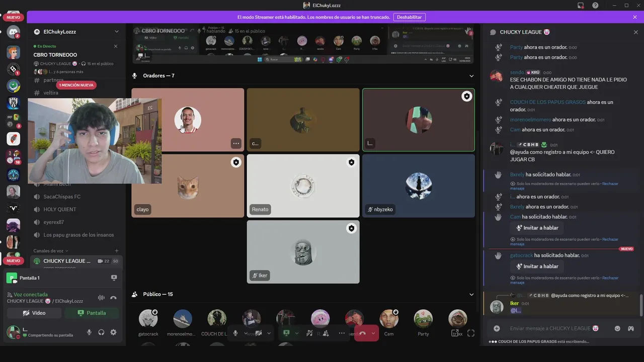Close the CHUCKY LEAGUE chat panel

coord(635,32)
